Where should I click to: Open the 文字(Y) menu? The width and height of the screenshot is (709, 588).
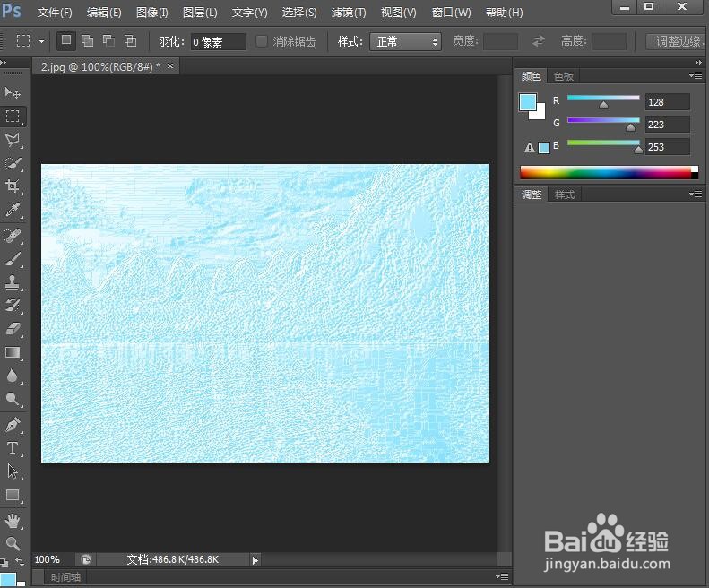(249, 13)
